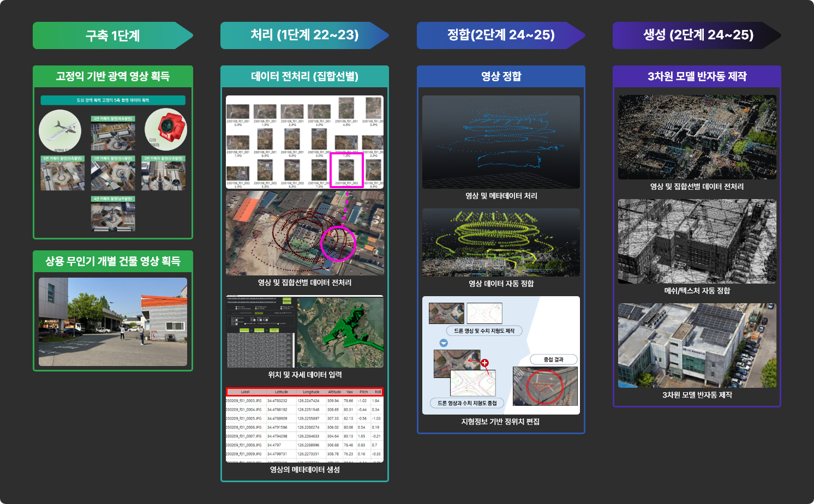Click the red-outlined metadata table header row

[304, 392]
